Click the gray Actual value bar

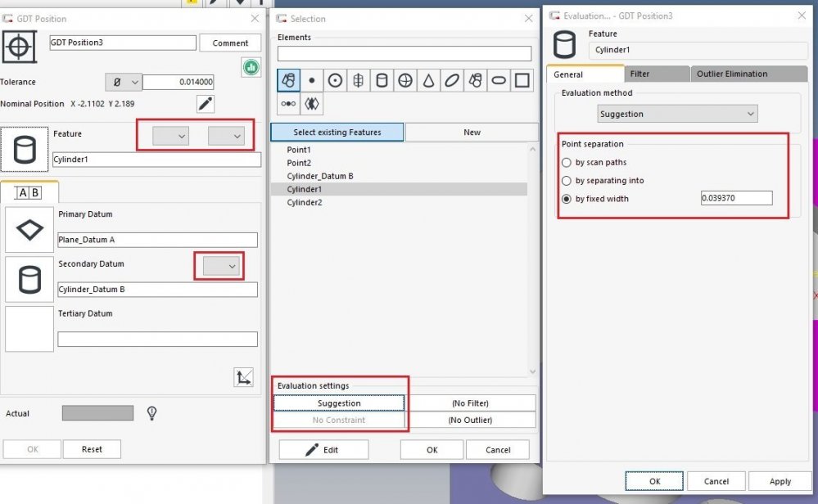pyautogui.click(x=97, y=413)
